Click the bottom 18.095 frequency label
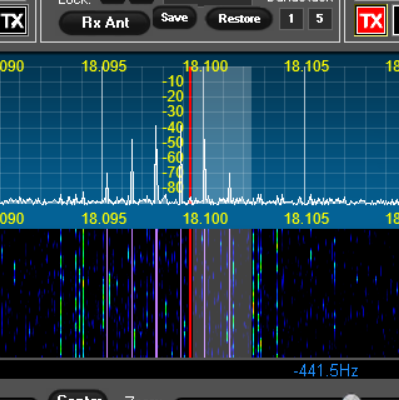Viewport: 399px width, 400px height. pos(104,219)
